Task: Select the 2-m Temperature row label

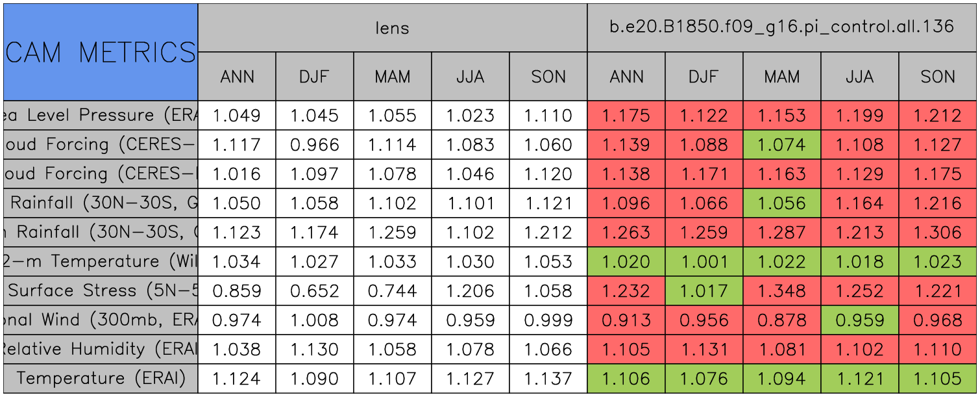Action: (101, 261)
